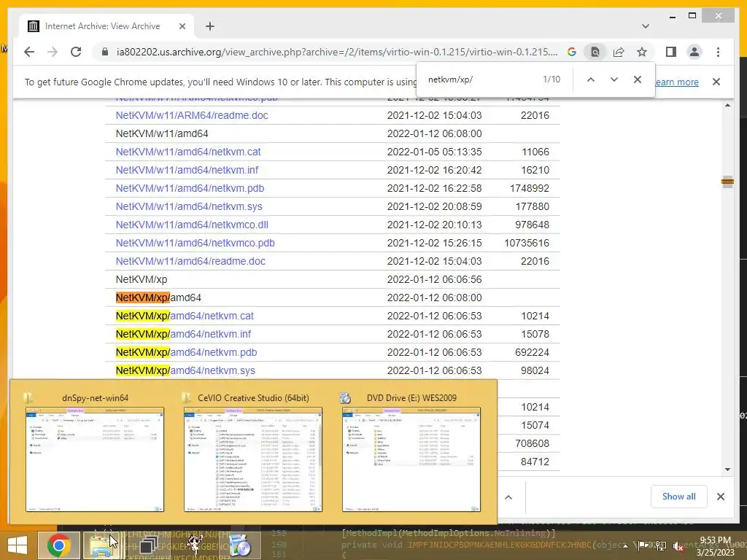Click the address bar URL
Viewport: 747px width, 560px height.
[x=336, y=52]
